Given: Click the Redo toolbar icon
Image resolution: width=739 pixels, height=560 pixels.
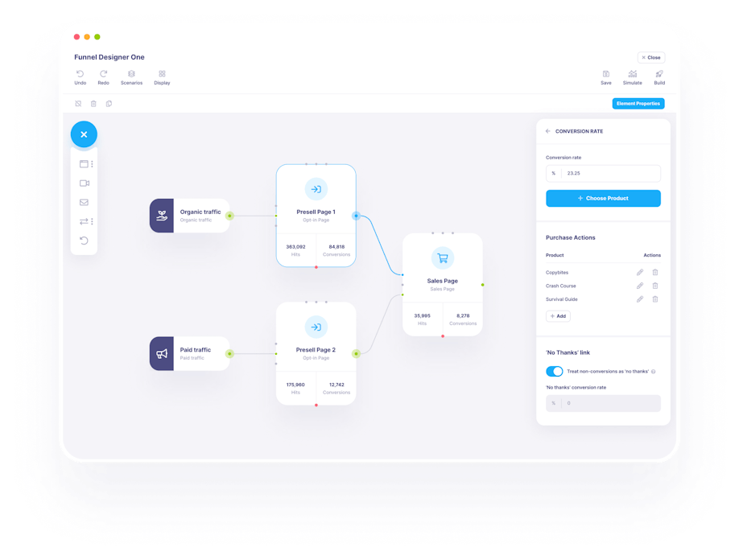Looking at the screenshot, I should pyautogui.click(x=103, y=74).
